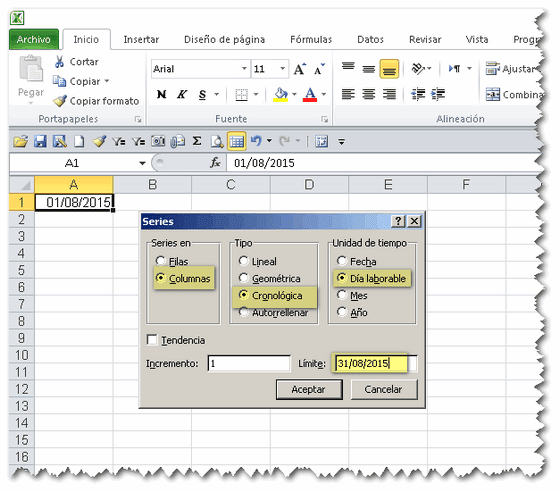
Task: Center cell text horizontally
Action: [x=369, y=94]
